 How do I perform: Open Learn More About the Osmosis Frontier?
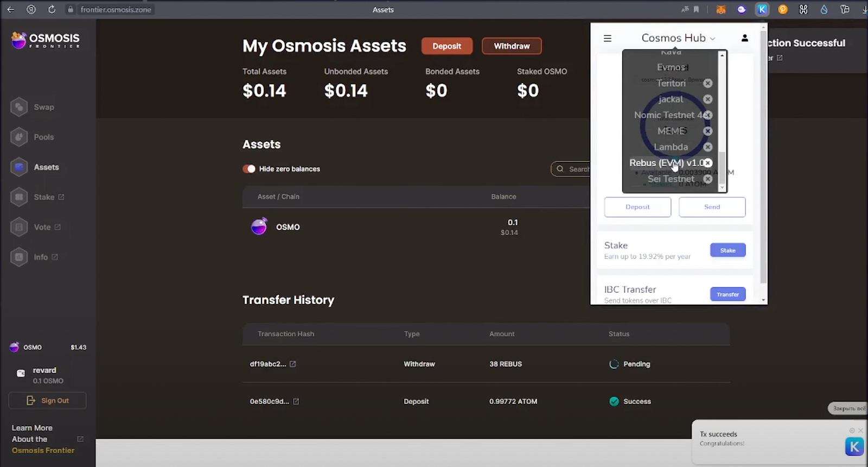(x=48, y=439)
